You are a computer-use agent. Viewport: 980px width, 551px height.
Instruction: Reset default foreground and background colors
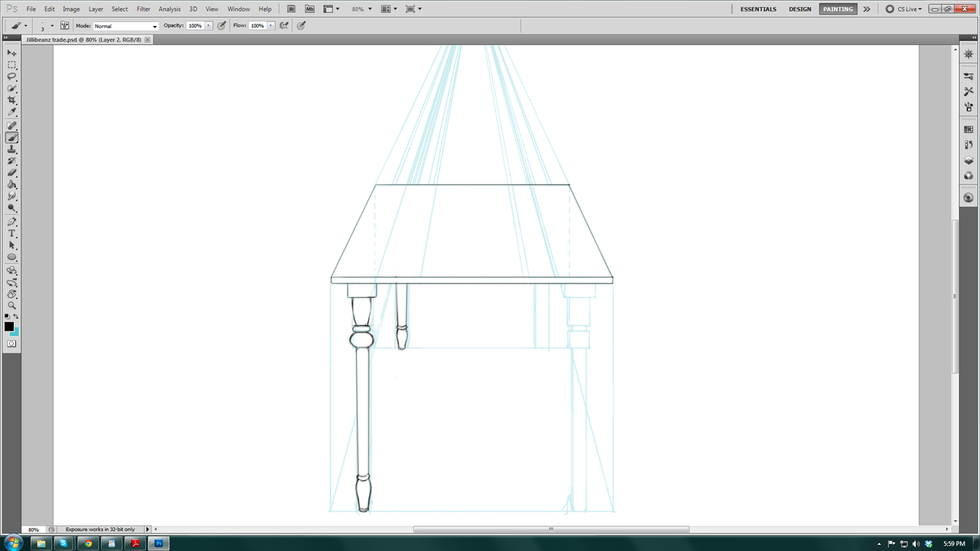[x=7, y=317]
